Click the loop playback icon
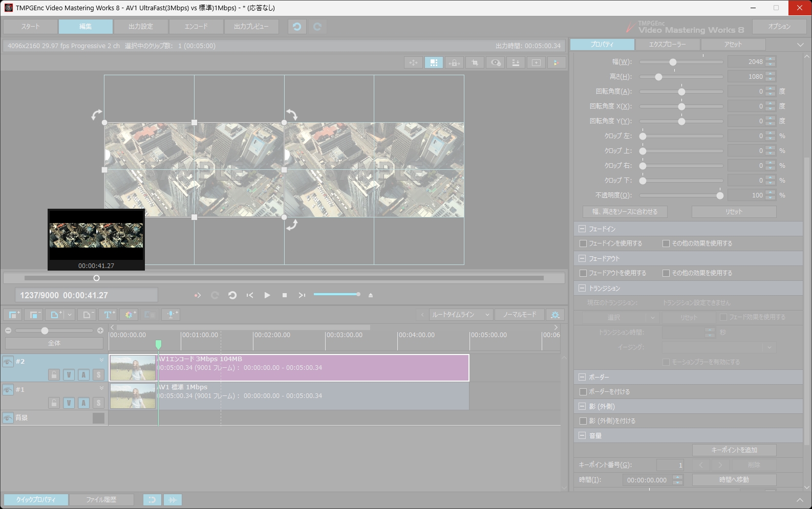This screenshot has height=509, width=812. click(232, 295)
